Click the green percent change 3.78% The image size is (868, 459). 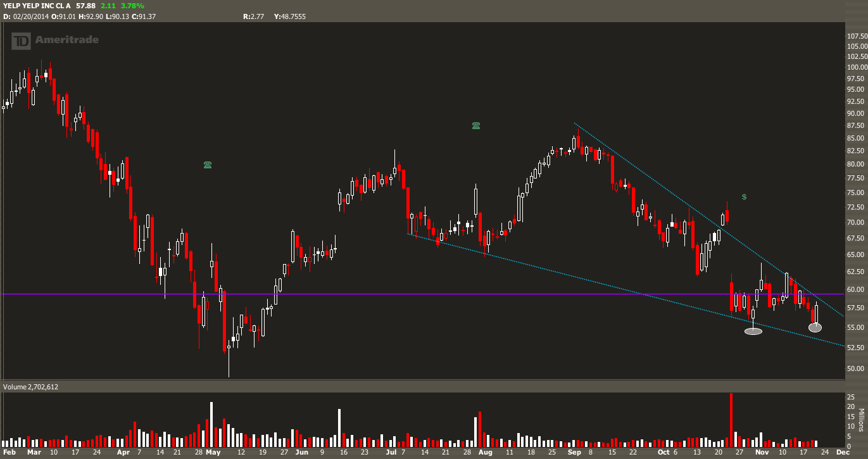(133, 5)
